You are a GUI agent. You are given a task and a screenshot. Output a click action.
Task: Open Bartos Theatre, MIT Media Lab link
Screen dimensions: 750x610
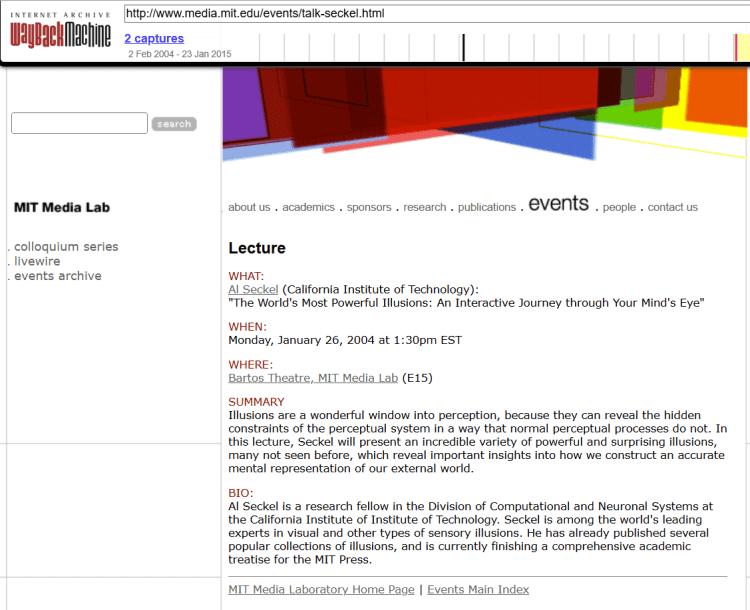click(x=313, y=378)
